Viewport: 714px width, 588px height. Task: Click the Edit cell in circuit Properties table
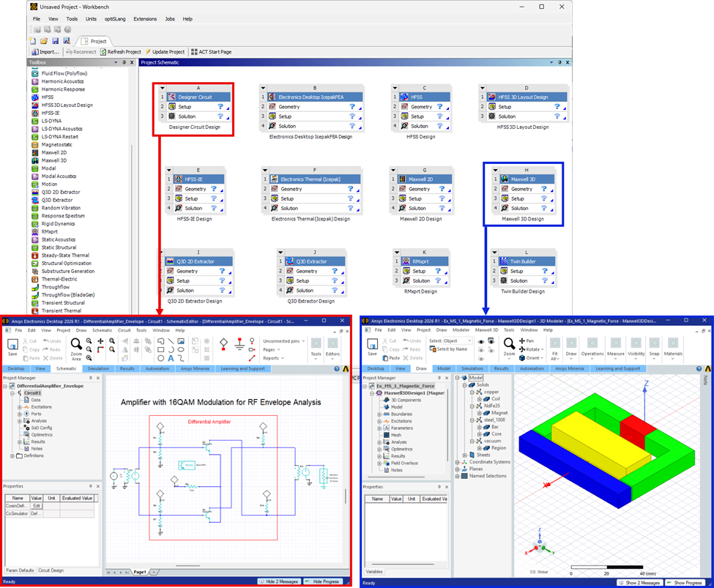click(37, 506)
